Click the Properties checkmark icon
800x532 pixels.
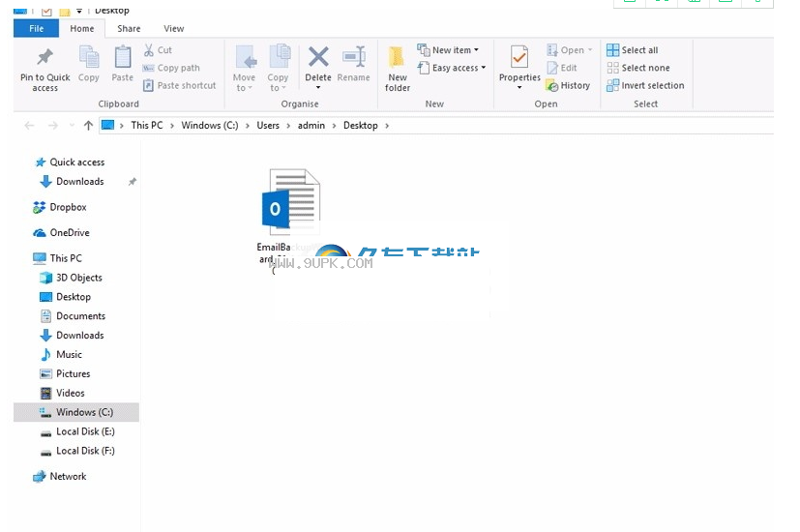pos(519,57)
